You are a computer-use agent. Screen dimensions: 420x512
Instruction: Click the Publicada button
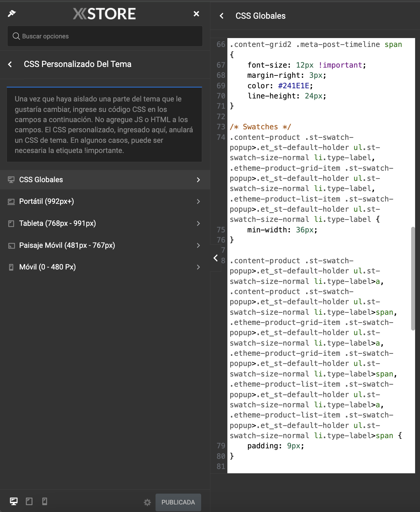coord(178,502)
